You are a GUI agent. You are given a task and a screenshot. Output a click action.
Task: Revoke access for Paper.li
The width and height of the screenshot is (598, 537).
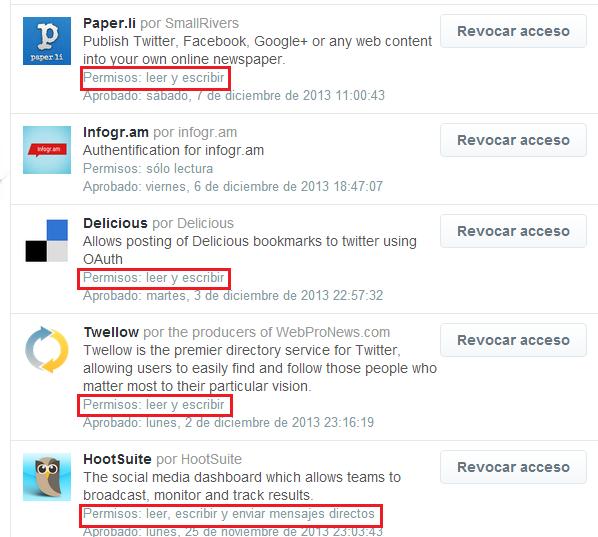(x=513, y=31)
